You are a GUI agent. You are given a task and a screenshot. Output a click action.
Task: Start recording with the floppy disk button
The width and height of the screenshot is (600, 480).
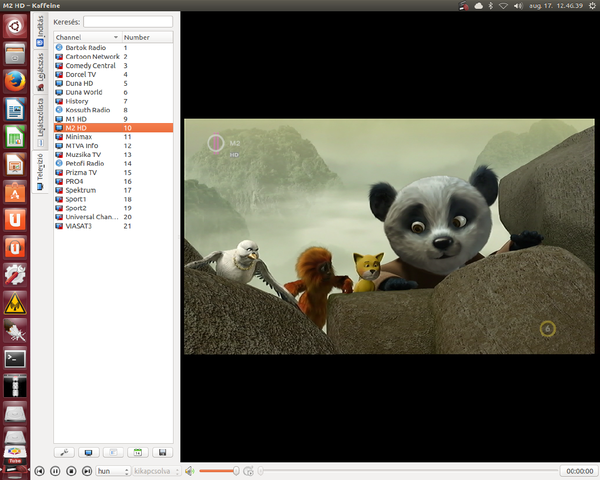point(163,452)
